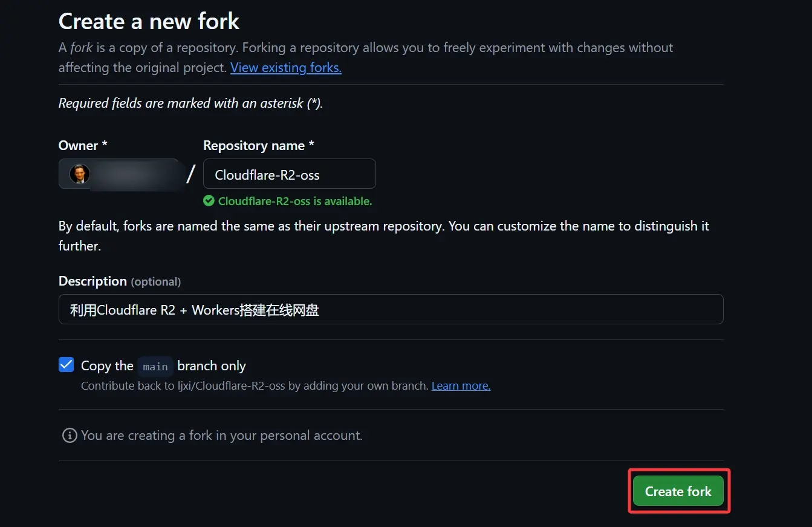Viewport: 812px width, 527px height.
Task: Open View existing forks link
Action: pos(285,67)
